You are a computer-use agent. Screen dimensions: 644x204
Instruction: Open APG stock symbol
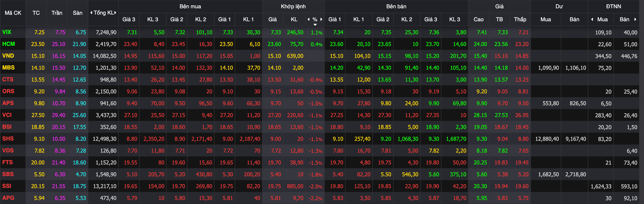(x=8, y=198)
